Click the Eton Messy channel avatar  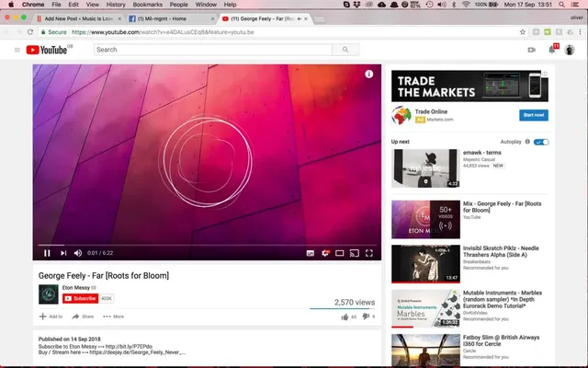point(49,294)
